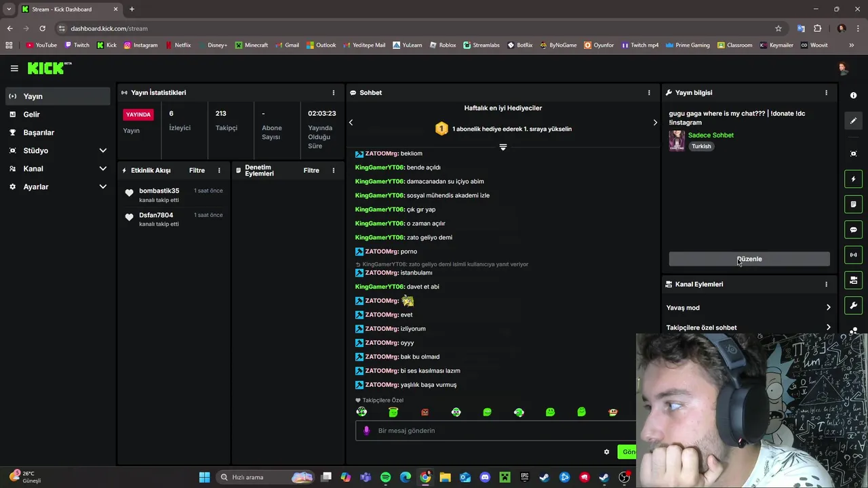The height and width of the screenshot is (488, 868).
Task: Click the stream category thumbnail
Action: 677,140
